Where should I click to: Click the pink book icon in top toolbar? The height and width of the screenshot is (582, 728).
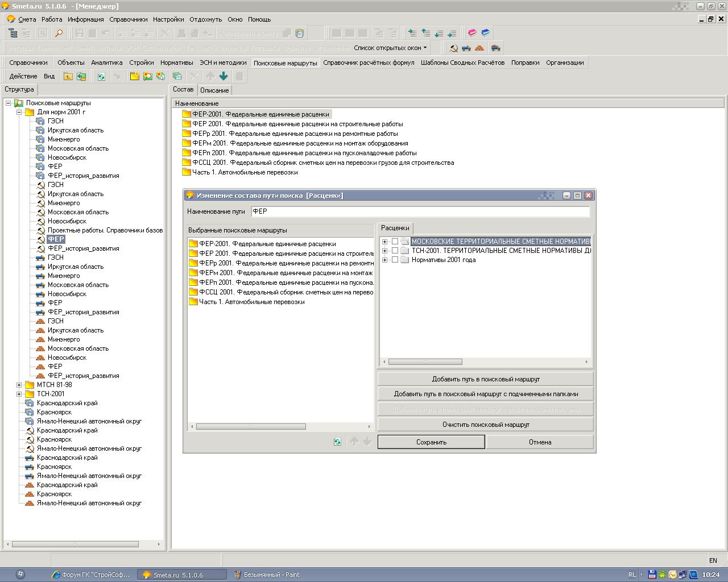pyautogui.click(x=472, y=33)
